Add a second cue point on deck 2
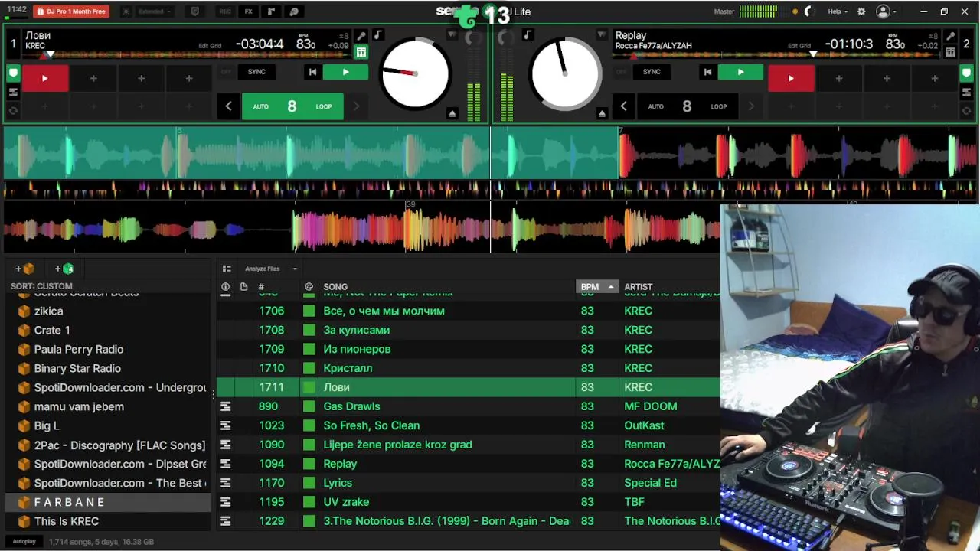The image size is (980, 551). 839,78
